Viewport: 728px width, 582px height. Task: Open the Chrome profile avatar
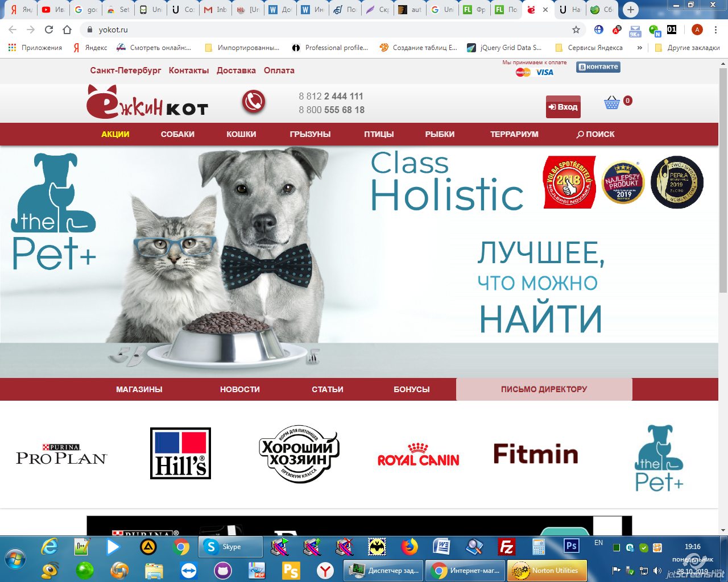(x=697, y=30)
